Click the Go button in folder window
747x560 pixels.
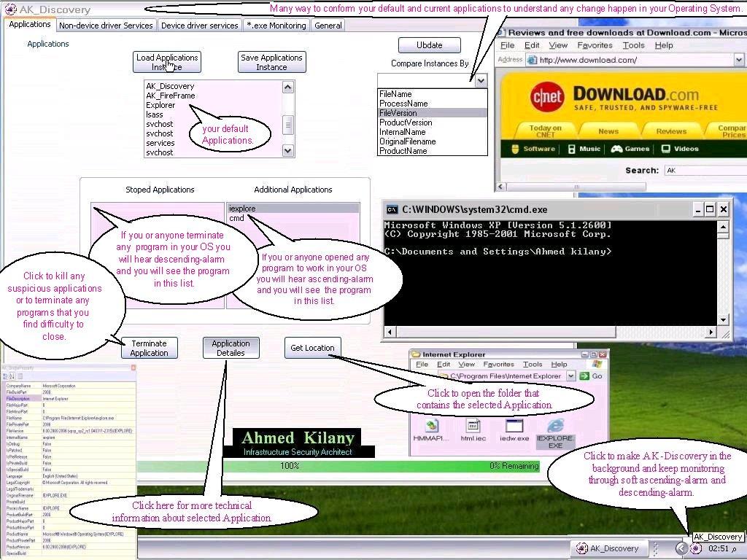pos(591,376)
